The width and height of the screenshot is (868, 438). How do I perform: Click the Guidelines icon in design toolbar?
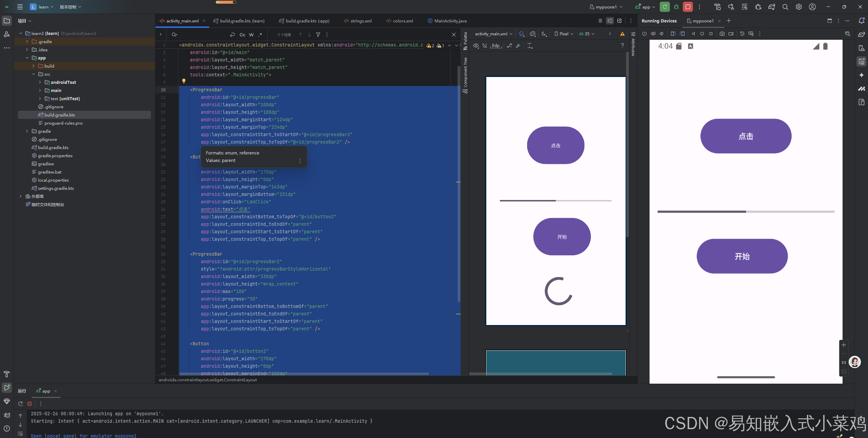pos(530,45)
